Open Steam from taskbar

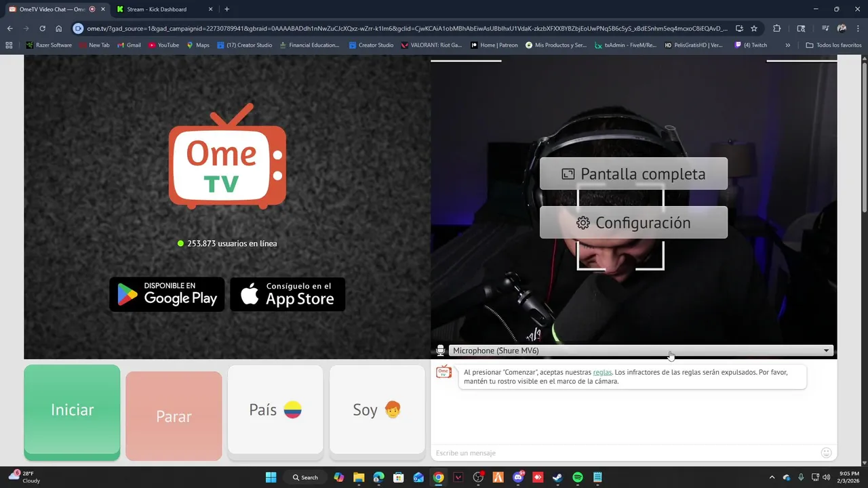pyautogui.click(x=557, y=477)
